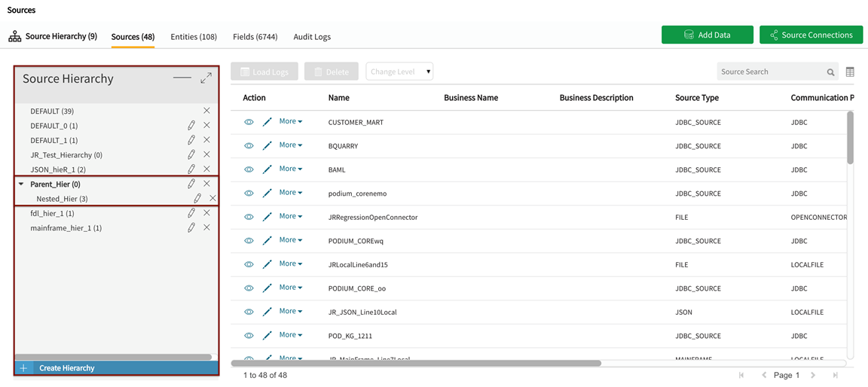The image size is (868, 387).
Task: Delete fdl_hier_1 hierarchy
Action: (206, 213)
